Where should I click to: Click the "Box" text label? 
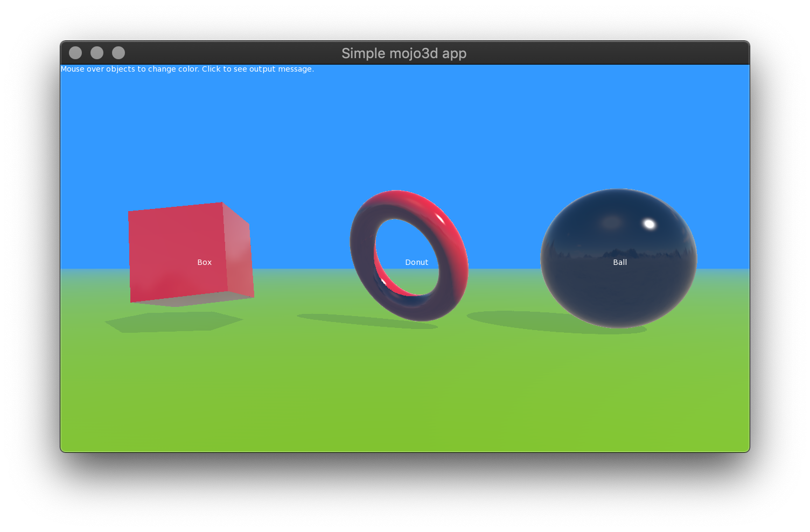(204, 262)
